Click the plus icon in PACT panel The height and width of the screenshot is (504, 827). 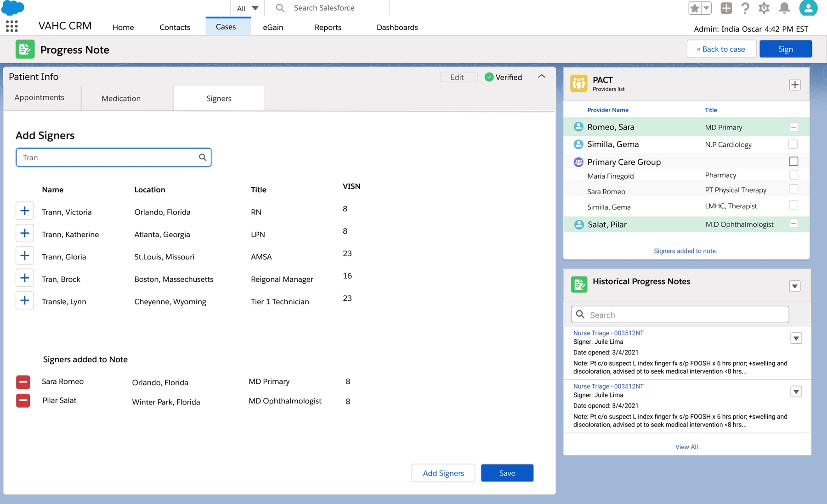point(795,85)
